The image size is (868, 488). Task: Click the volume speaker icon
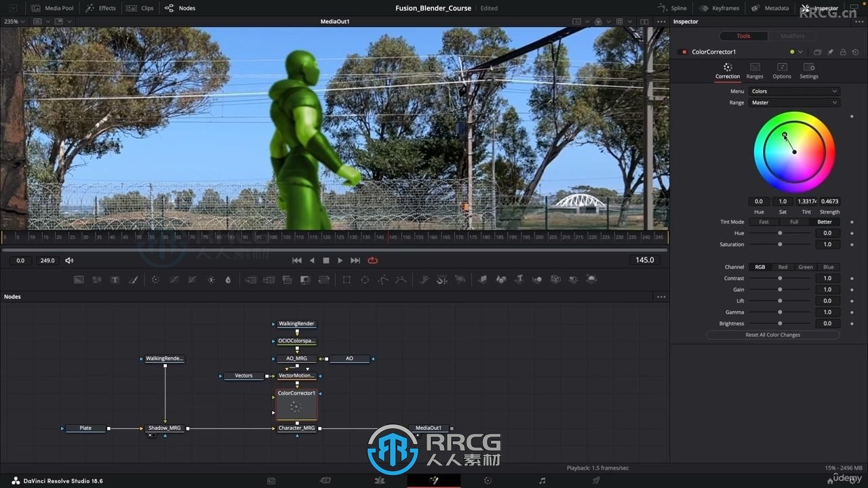coord(69,260)
